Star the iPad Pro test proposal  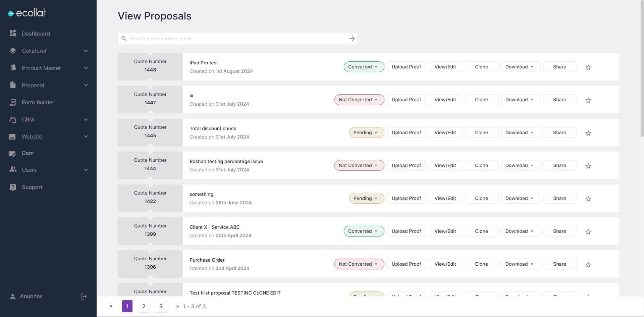pyautogui.click(x=588, y=67)
